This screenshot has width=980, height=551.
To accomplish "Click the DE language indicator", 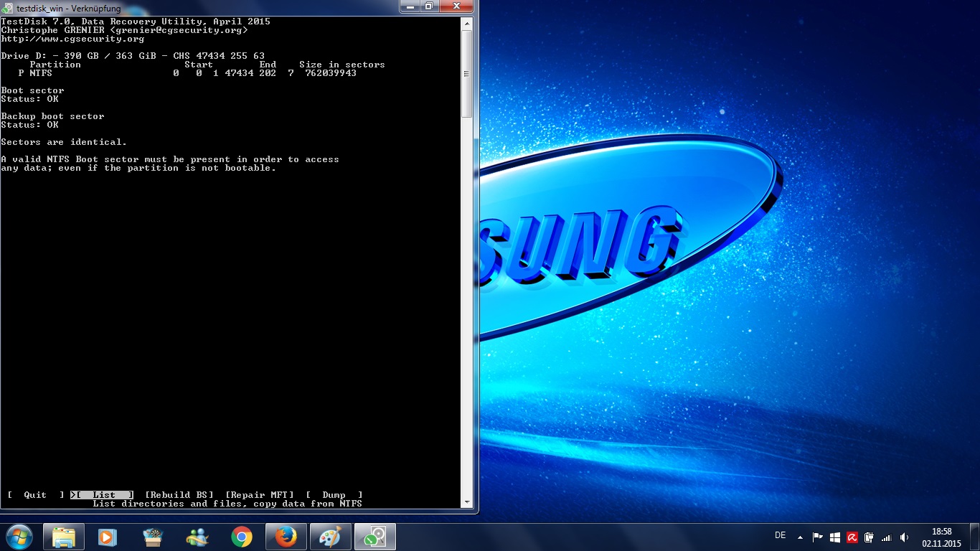I will tap(781, 536).
